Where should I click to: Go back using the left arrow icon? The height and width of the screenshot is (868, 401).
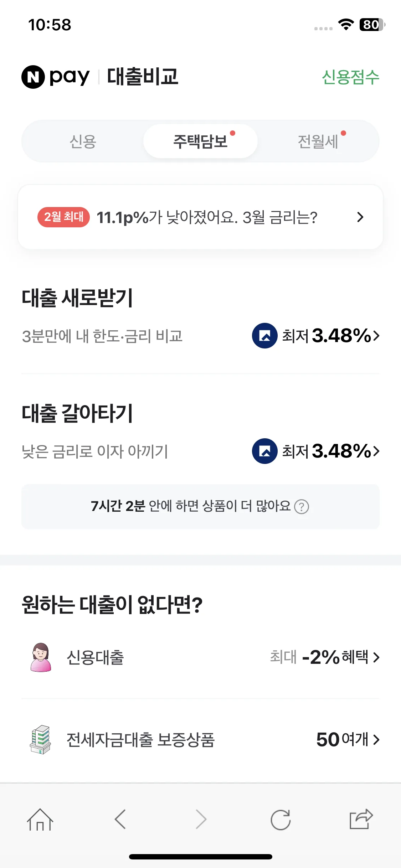tap(120, 819)
